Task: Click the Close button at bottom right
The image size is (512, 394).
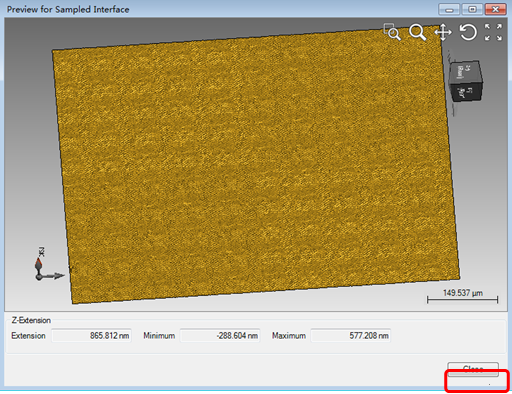Action: click(473, 369)
